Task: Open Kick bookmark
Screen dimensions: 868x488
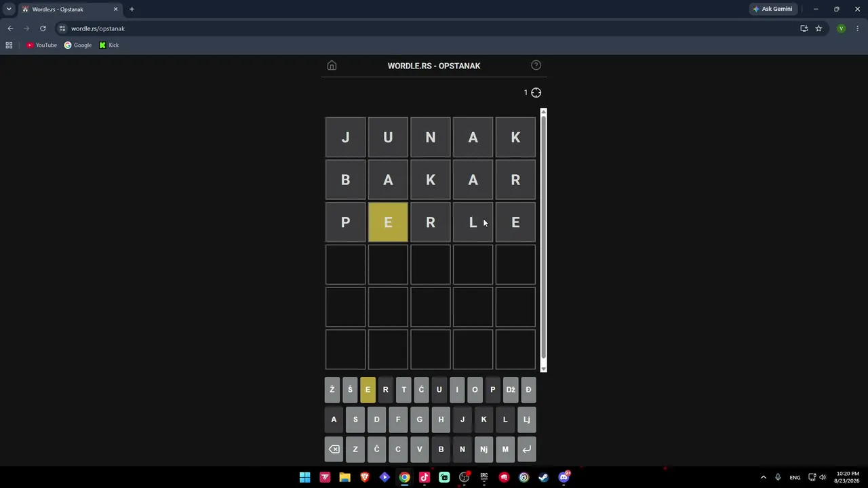Action: [x=108, y=45]
